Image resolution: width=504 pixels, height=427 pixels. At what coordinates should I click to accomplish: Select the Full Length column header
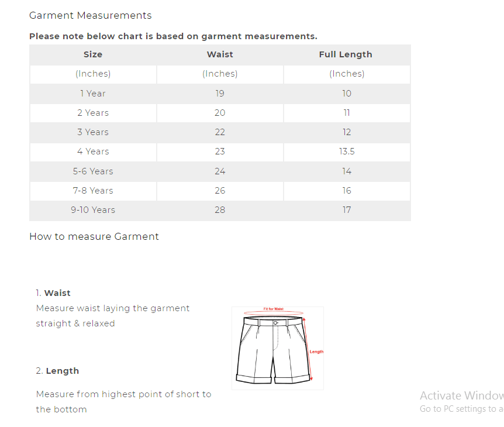coord(346,54)
